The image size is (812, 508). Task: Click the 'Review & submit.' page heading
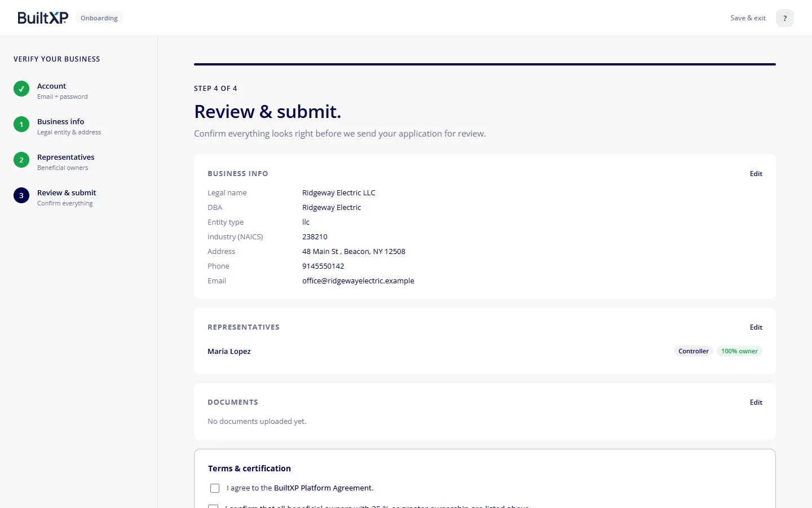click(x=268, y=112)
